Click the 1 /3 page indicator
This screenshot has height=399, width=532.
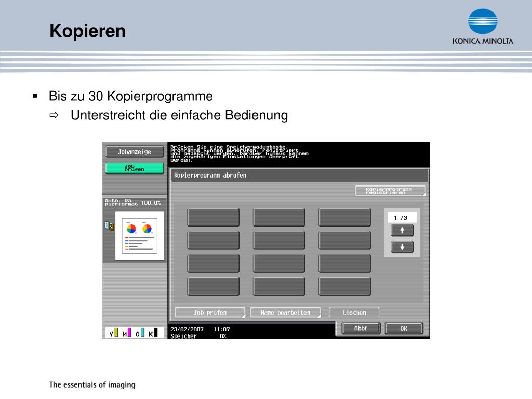tap(402, 218)
